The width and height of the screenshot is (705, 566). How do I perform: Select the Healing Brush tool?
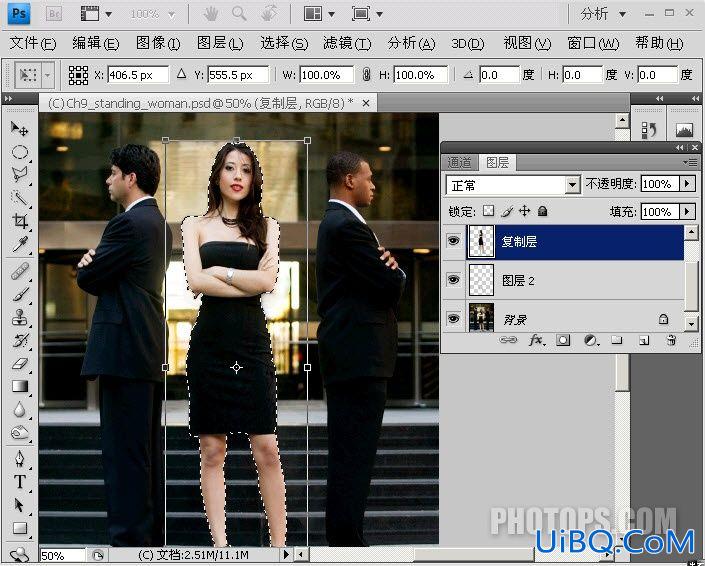click(x=19, y=271)
